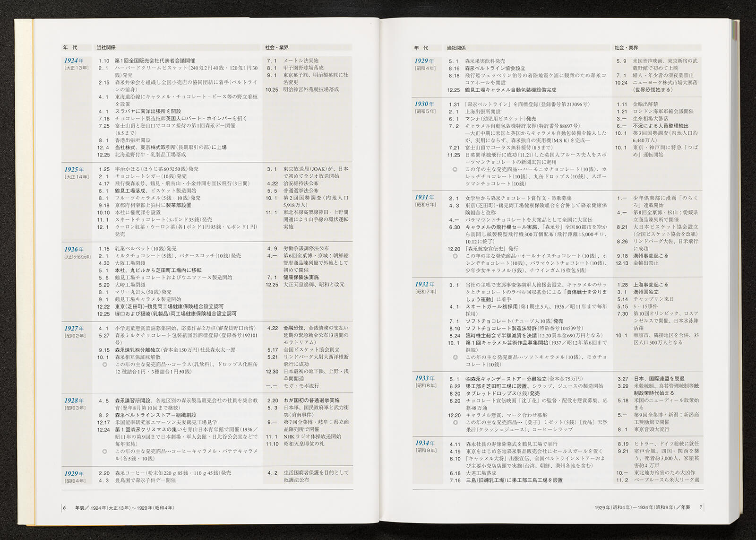Click the "当社関係" column header on page 7
The height and width of the screenshot is (540, 756).
click(456, 48)
